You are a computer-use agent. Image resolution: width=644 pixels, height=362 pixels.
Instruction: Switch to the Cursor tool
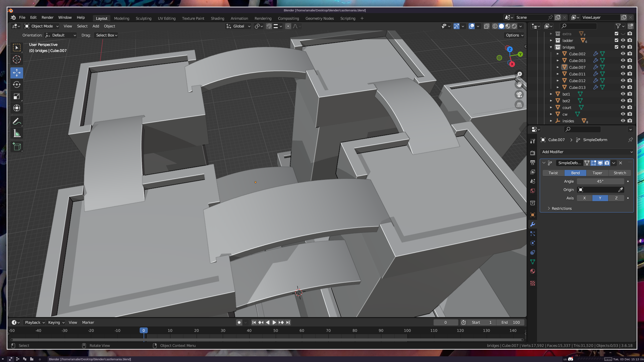tap(17, 60)
